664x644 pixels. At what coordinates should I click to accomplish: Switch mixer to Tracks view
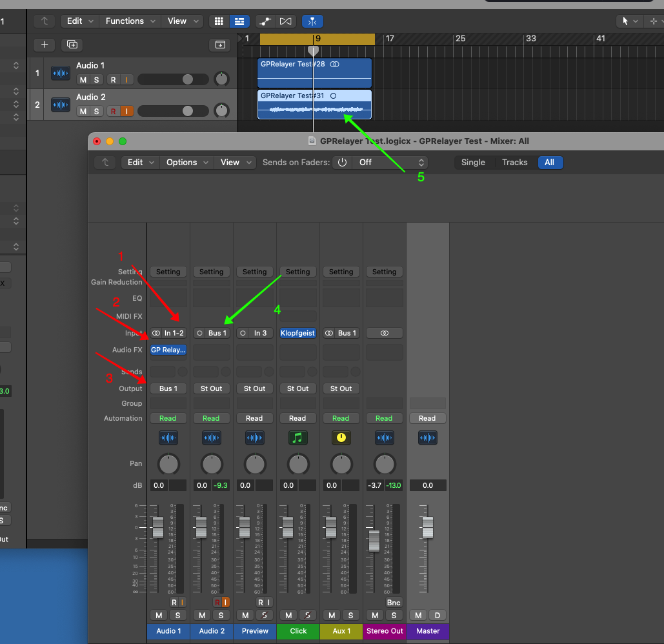coord(514,163)
